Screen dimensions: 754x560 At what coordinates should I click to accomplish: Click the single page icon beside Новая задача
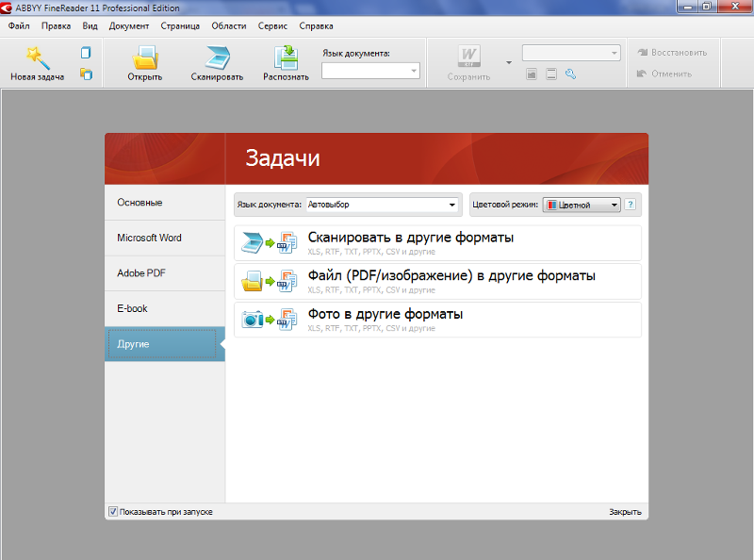(86, 53)
